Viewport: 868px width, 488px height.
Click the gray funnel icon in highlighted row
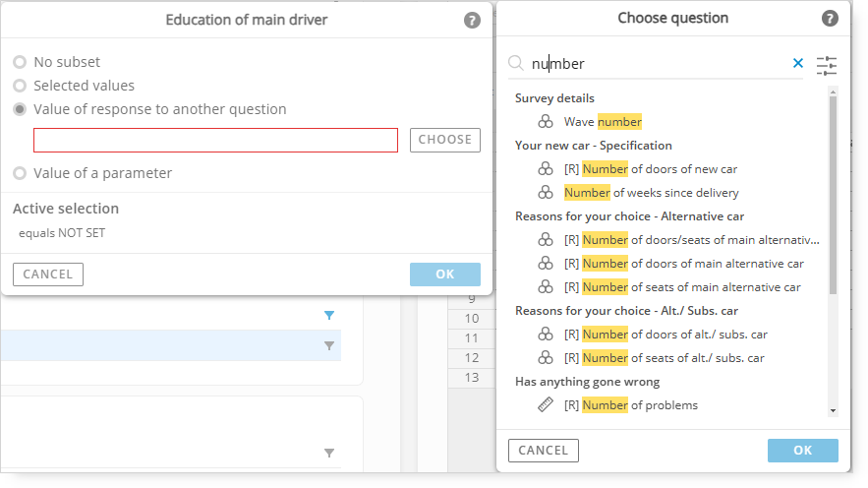coord(329,345)
